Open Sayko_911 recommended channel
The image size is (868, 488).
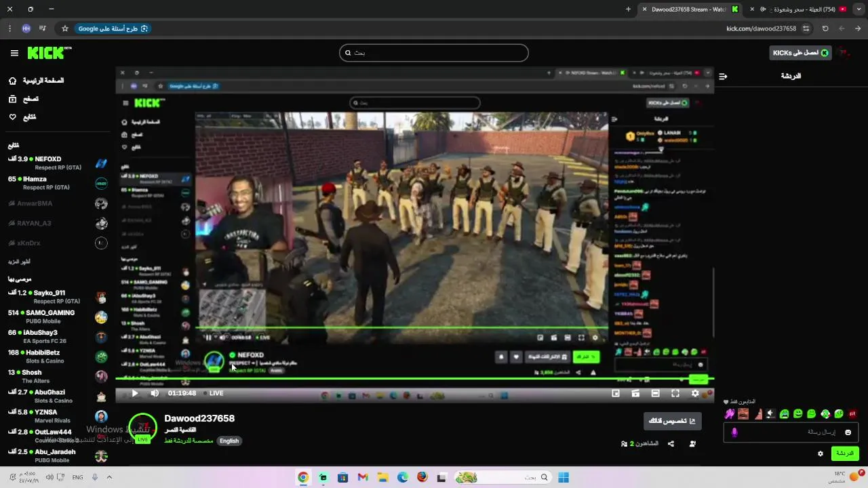[x=58, y=297]
